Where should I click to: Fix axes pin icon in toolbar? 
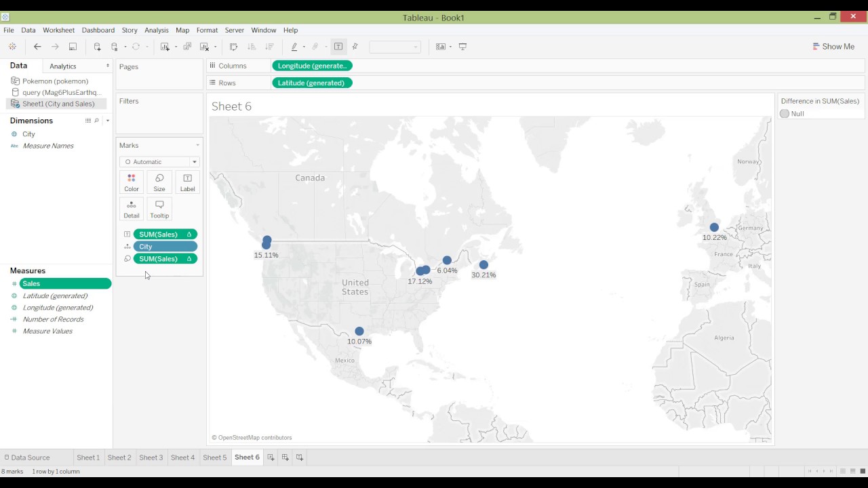tap(355, 47)
